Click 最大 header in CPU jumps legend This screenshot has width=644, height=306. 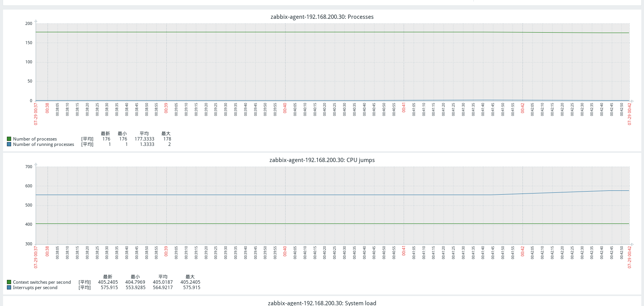pos(190,277)
